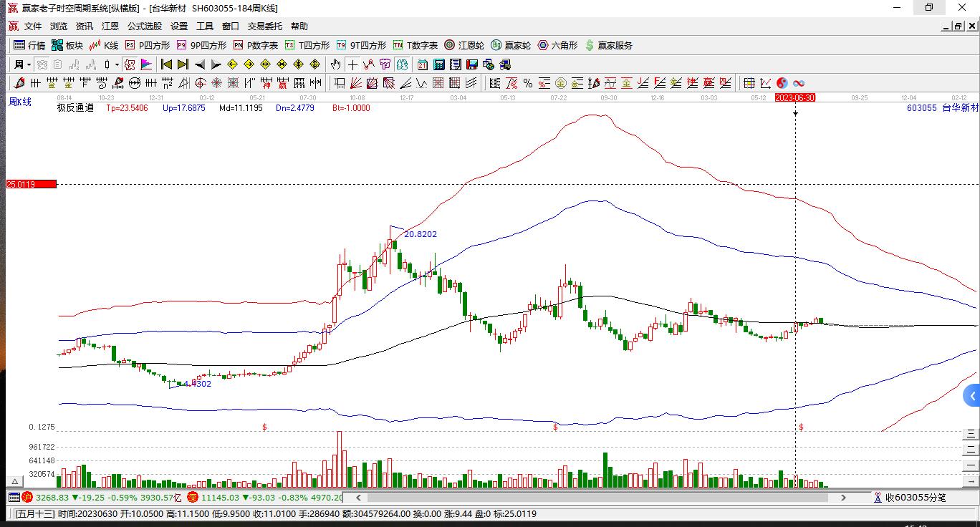Open the calendar icon showing 21
This screenshot has height=527, width=980.
coord(423,64)
